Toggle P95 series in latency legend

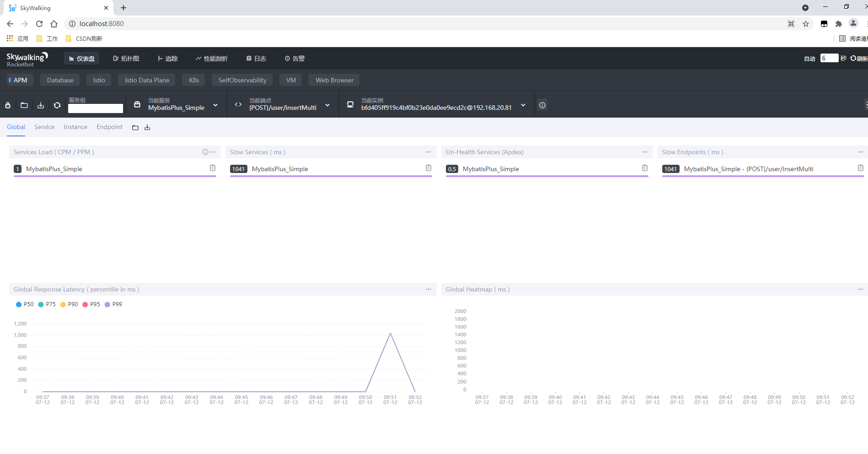(x=91, y=304)
